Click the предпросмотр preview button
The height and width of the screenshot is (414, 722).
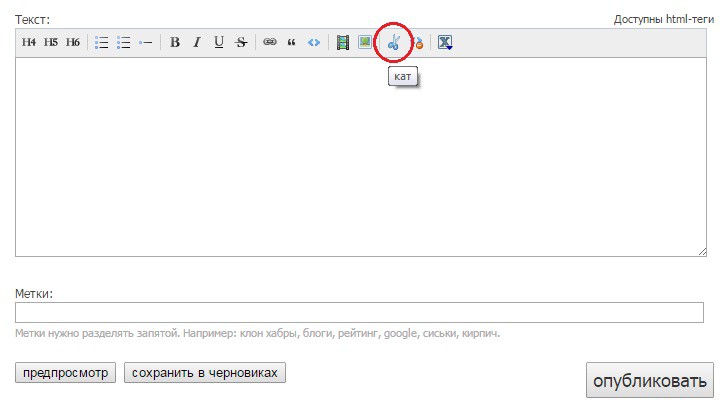click(66, 373)
